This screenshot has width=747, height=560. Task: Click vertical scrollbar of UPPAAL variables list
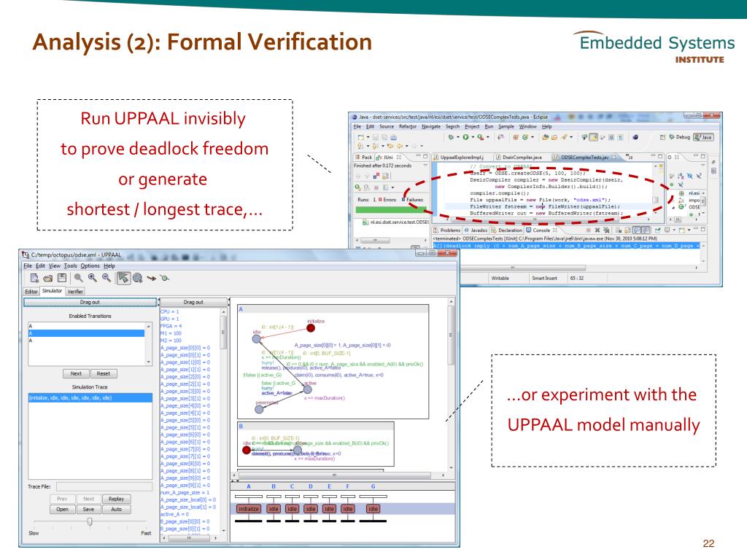[x=223, y=419]
